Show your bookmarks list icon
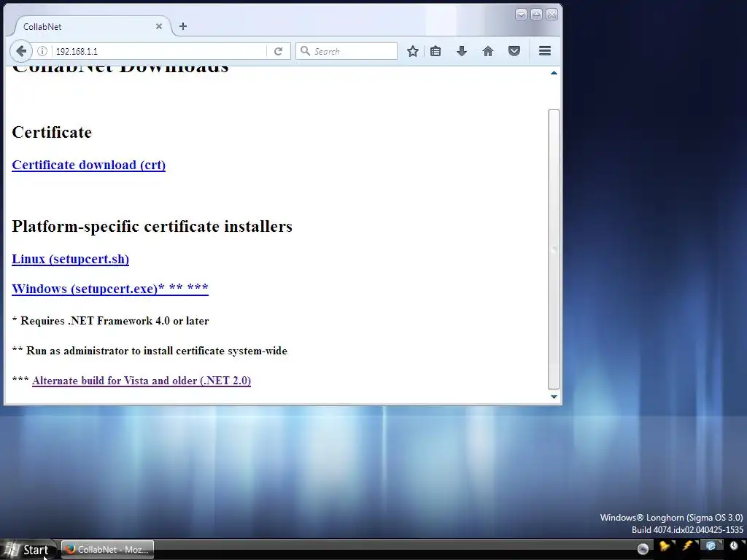 436,51
